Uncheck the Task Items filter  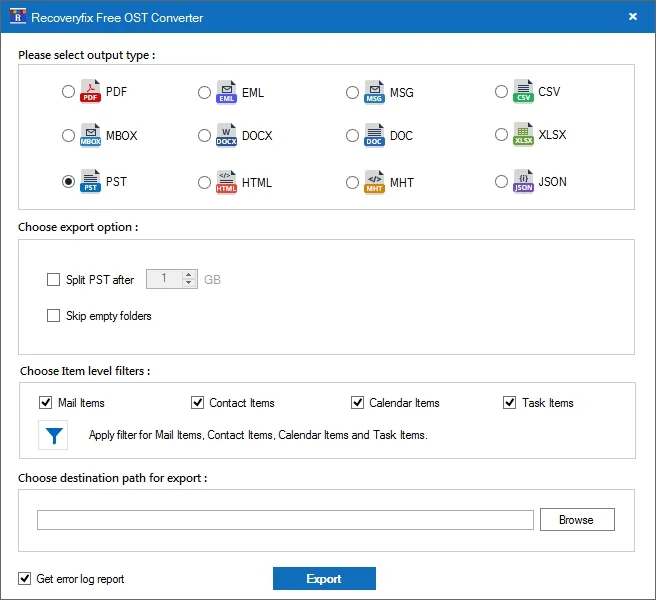coord(509,403)
